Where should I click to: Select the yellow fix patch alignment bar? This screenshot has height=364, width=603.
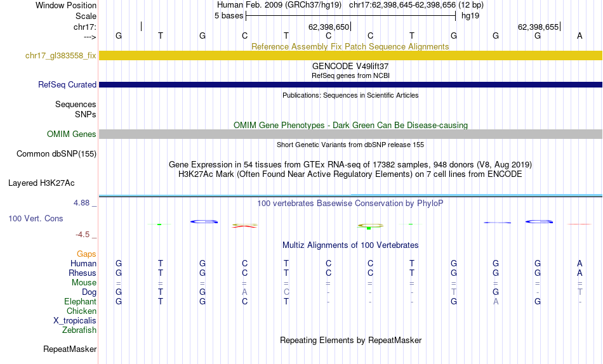point(351,55)
